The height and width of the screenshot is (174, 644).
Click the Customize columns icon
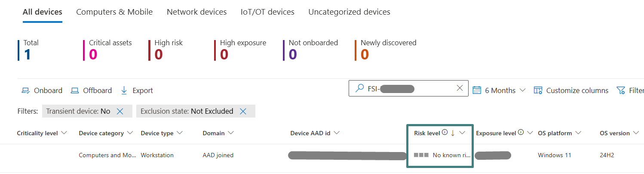(538, 90)
